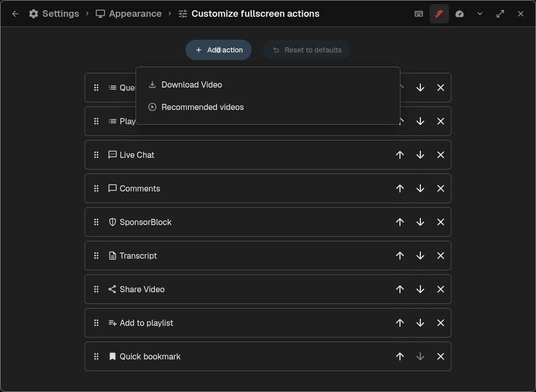Click the Quick bookmark bookmark icon
Screen dimensions: 536x392
113,356
